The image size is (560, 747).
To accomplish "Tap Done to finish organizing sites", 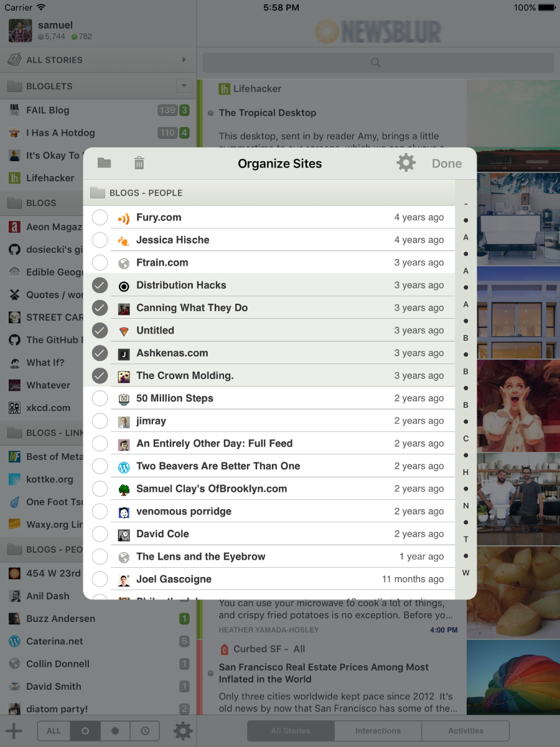I will [x=447, y=164].
